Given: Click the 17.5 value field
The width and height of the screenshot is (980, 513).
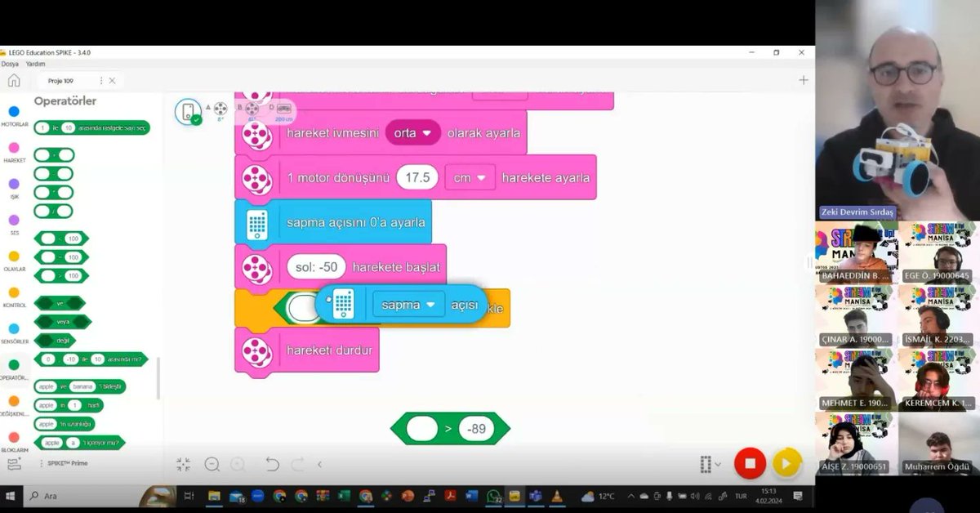Looking at the screenshot, I should click(x=417, y=177).
